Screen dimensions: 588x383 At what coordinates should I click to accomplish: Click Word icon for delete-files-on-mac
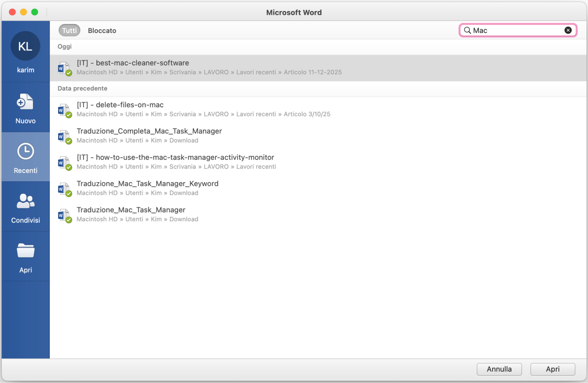65,111
